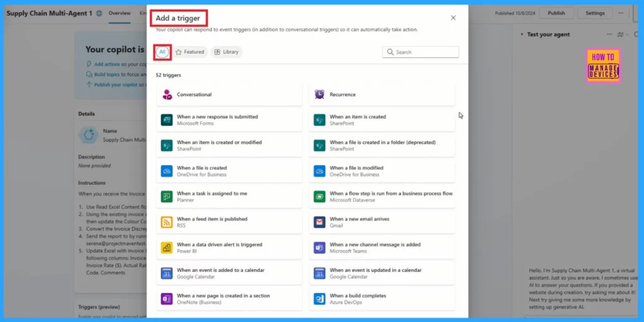
Task: Click the '52 triggers' count text
Action: click(169, 75)
